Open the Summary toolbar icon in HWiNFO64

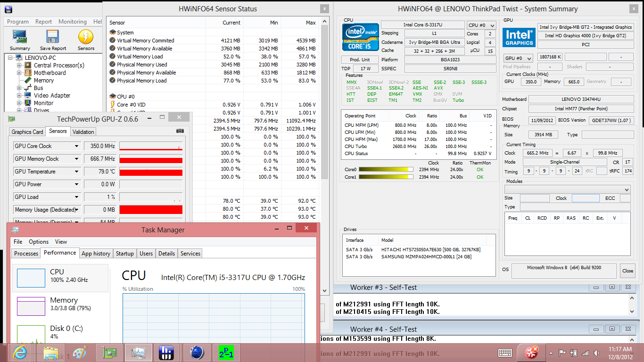(x=20, y=40)
